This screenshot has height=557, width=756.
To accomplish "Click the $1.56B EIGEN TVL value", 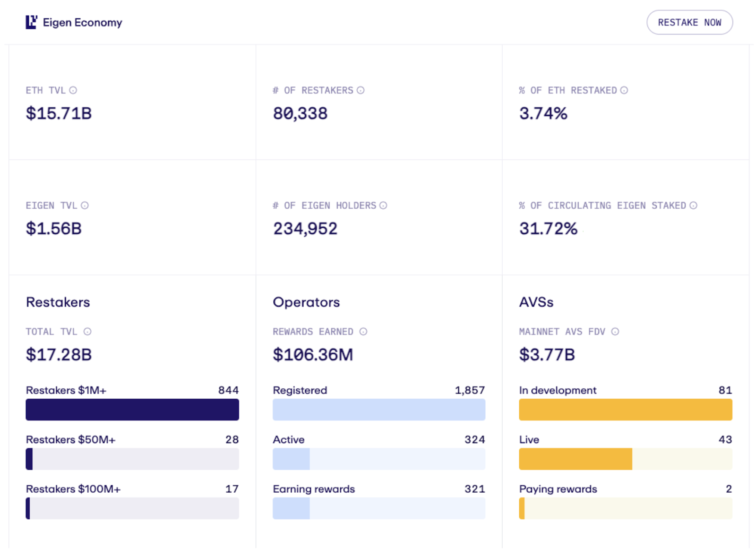I will click(x=54, y=229).
